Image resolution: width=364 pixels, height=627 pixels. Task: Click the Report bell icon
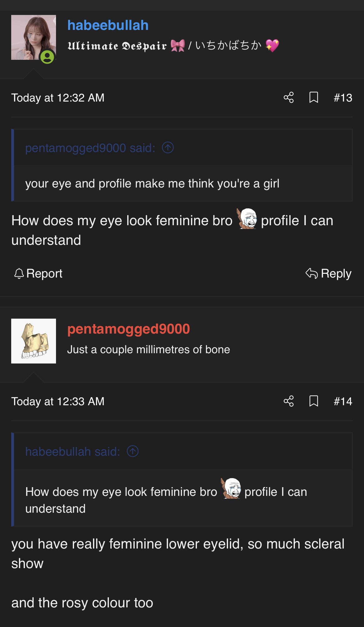19,273
